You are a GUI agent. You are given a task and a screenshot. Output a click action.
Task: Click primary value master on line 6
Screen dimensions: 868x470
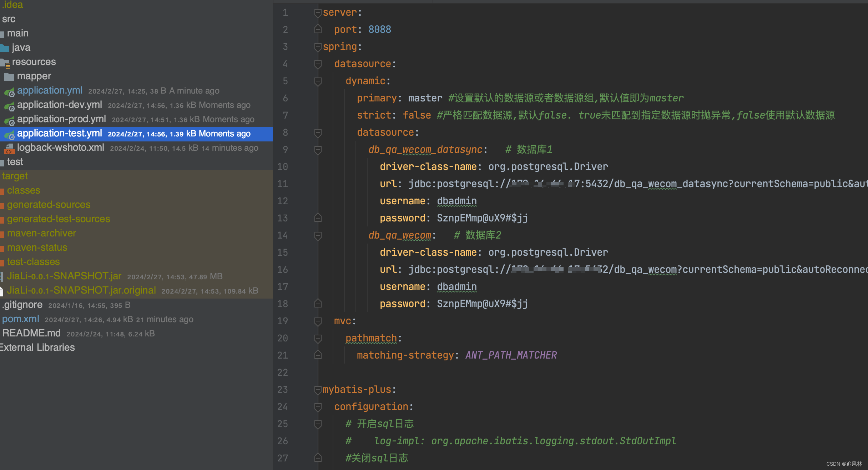pyautogui.click(x=425, y=98)
